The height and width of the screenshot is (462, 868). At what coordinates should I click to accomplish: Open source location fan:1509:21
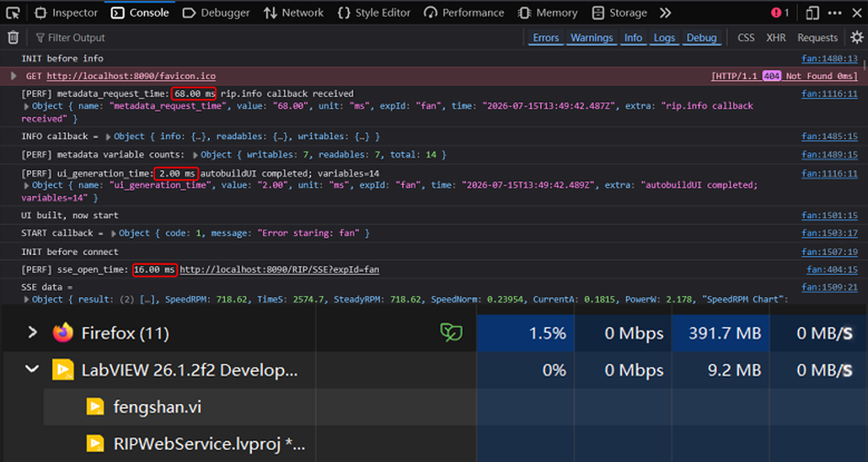[829, 287]
